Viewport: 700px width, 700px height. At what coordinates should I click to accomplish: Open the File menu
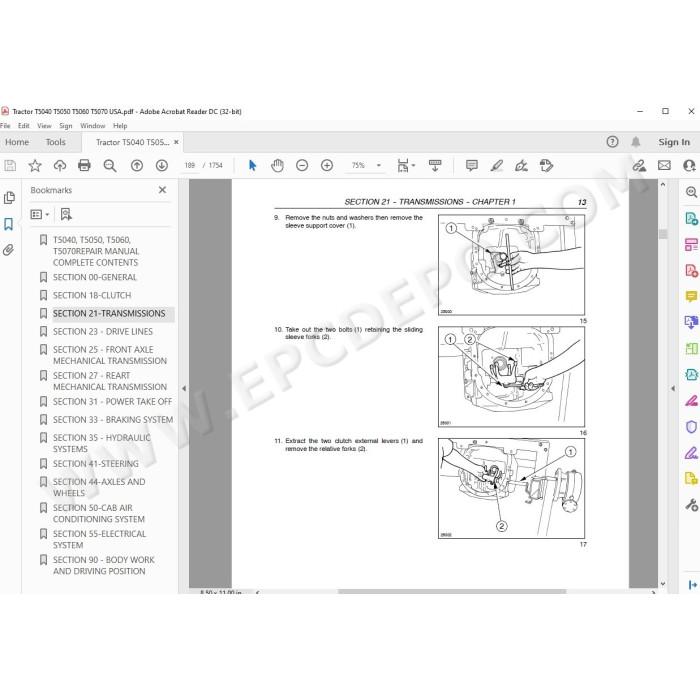[5, 126]
